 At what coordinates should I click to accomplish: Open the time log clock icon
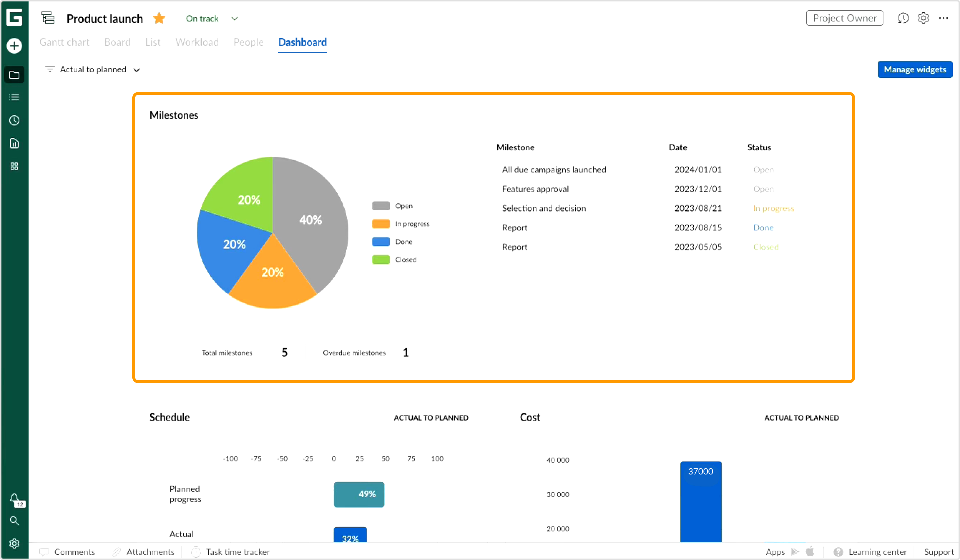coord(14,120)
